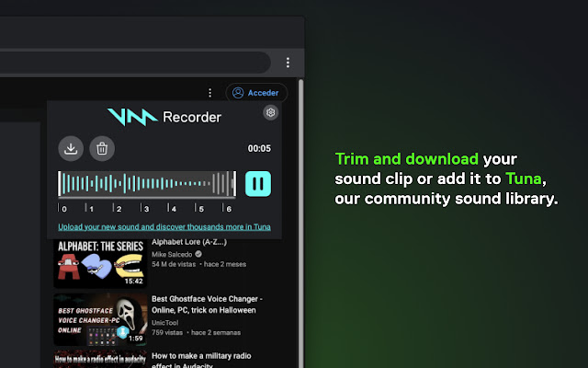Click the 5 second ruler tick
Viewport: 588px width, 368px height.
coord(199,208)
